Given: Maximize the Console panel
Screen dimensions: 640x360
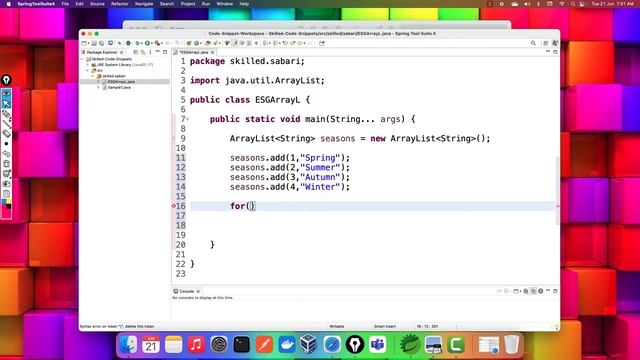Looking at the screenshot, I should pos(555,291).
